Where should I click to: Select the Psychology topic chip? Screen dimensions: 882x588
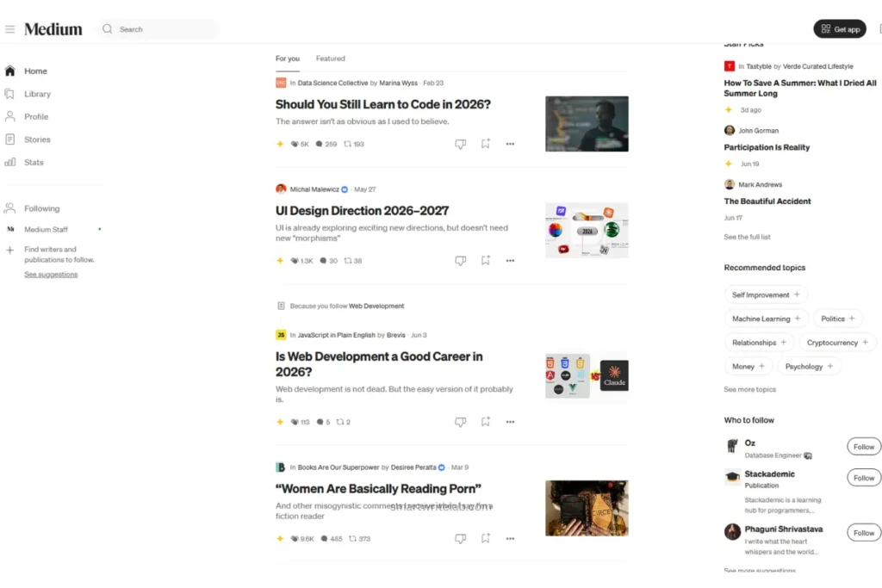coord(809,367)
